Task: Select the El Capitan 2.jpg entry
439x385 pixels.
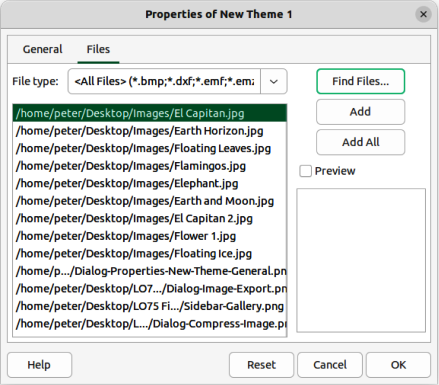Action: (150, 218)
